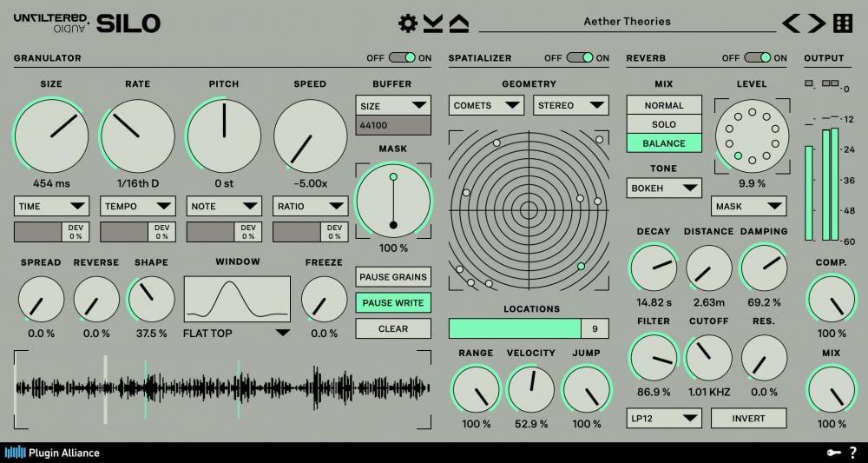Click the grain RATE knob
The width and height of the screenshot is (868, 463).
138,136
